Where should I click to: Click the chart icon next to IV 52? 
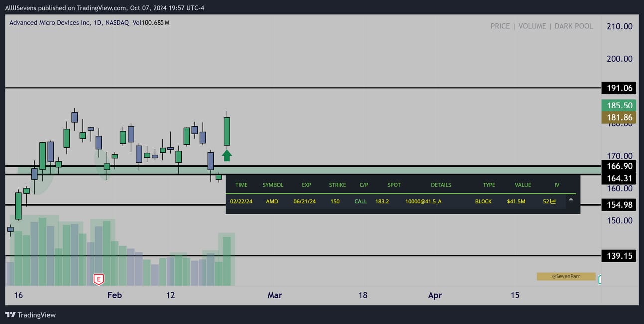pos(553,201)
